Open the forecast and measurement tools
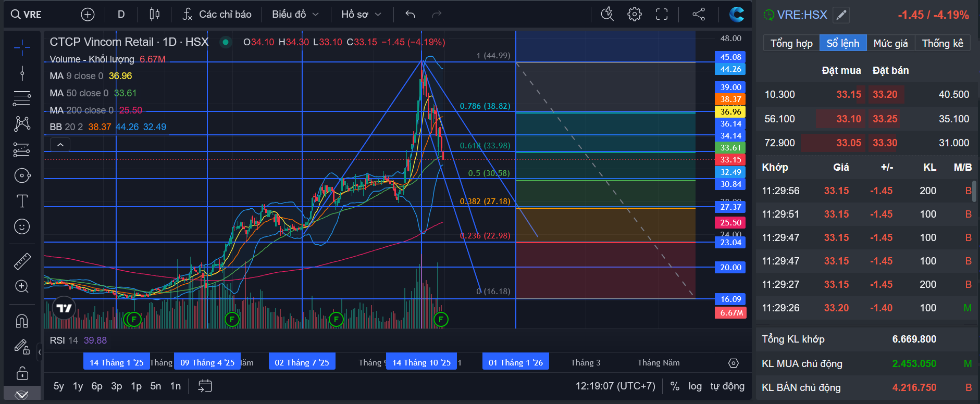The height and width of the screenshot is (404, 980). tap(22, 149)
